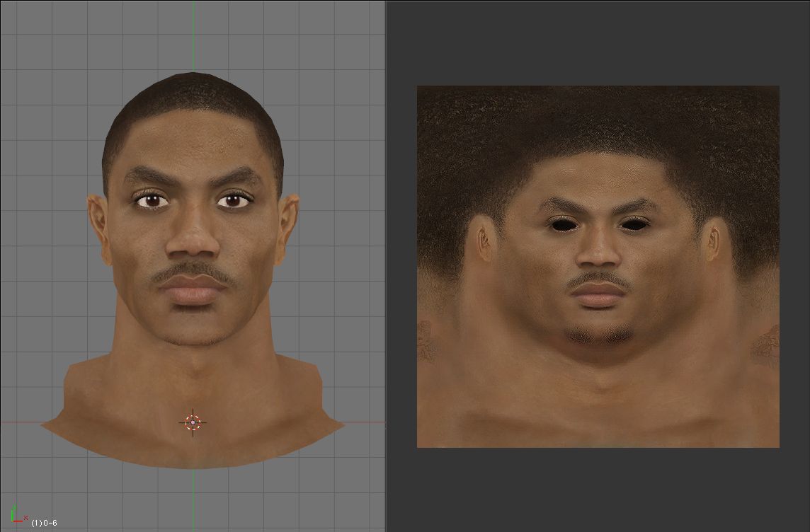This screenshot has width=810, height=532.
Task: Click the 3D head model's lips
Action: pos(193,290)
